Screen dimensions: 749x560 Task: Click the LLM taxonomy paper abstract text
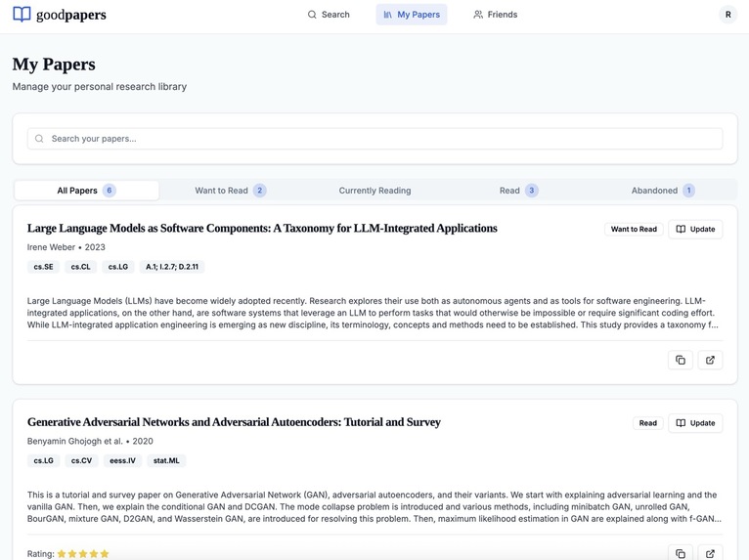point(373,313)
